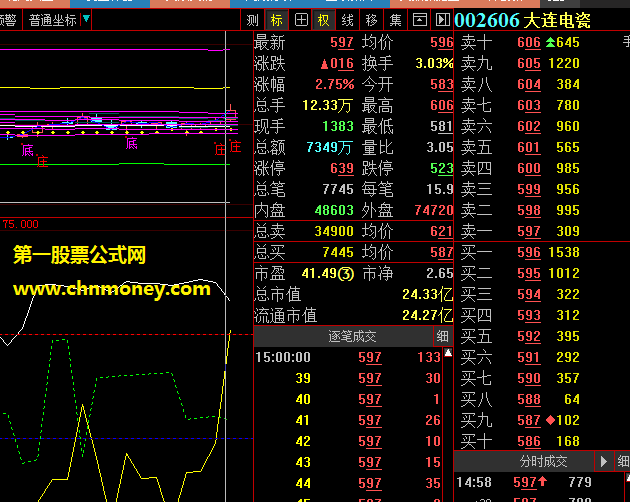The image size is (630, 502).
Task: Click the 今开 value 583
Action: (x=442, y=84)
